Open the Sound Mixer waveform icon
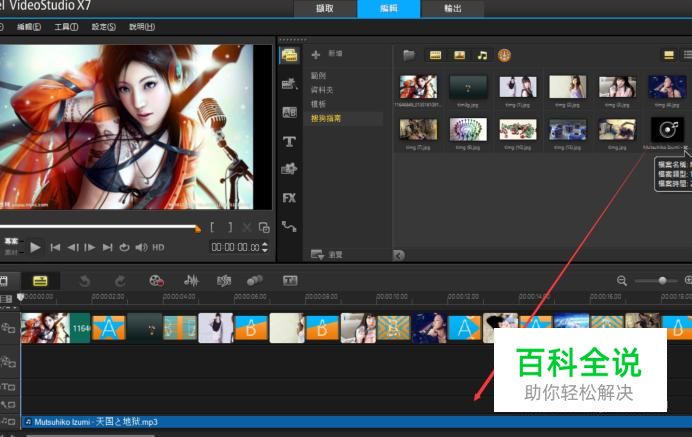 [x=191, y=280]
